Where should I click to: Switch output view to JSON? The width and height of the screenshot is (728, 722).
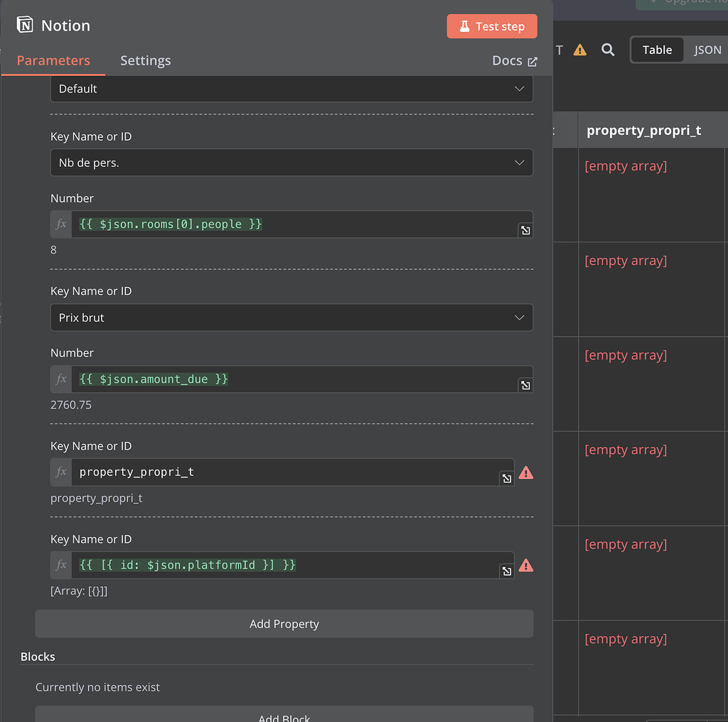(707, 50)
